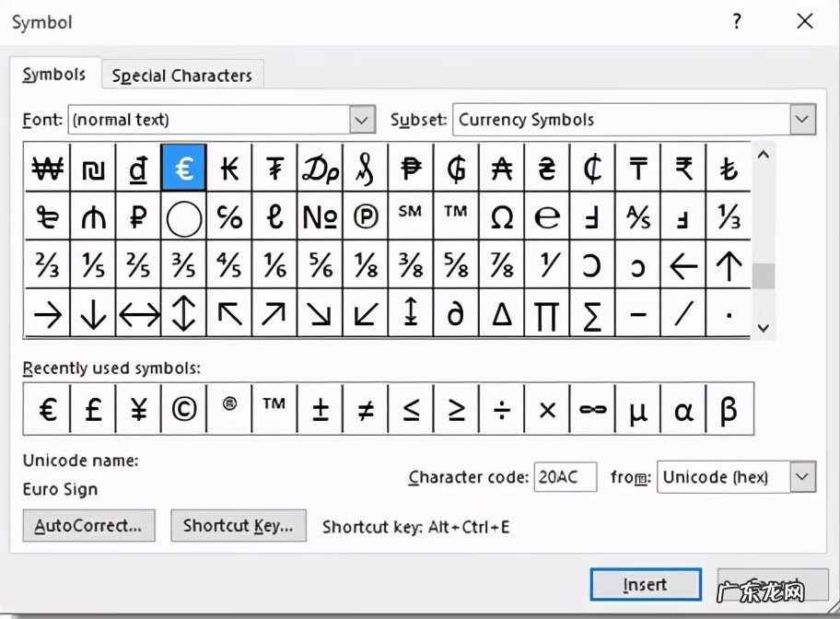Pick the not-equal sign from recent symbols
This screenshot has width=840, height=619.
pos(366,409)
